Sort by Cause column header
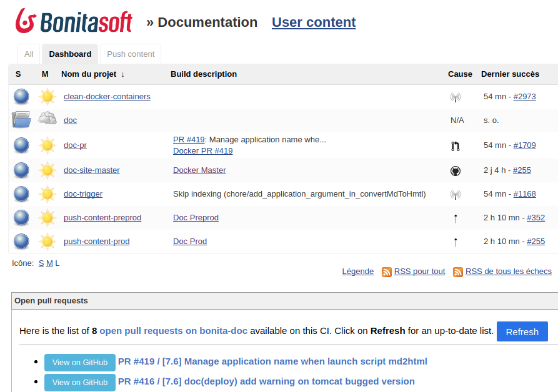This screenshot has height=392, width=558. [x=460, y=74]
